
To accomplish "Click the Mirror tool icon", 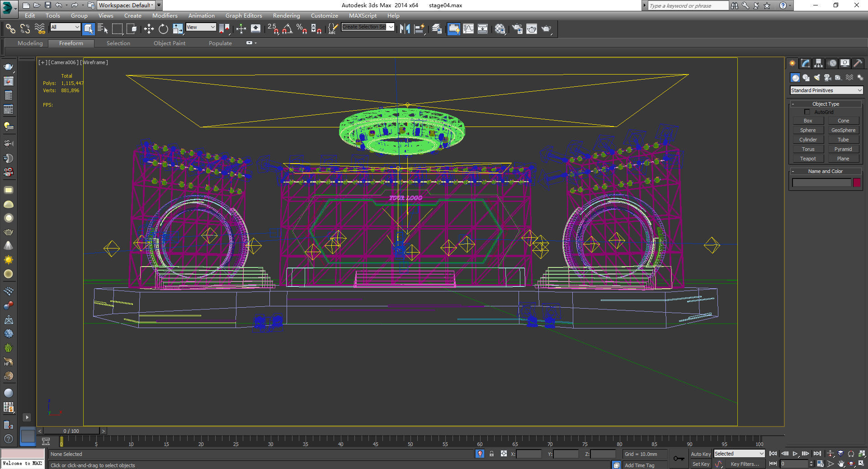I will coord(405,29).
